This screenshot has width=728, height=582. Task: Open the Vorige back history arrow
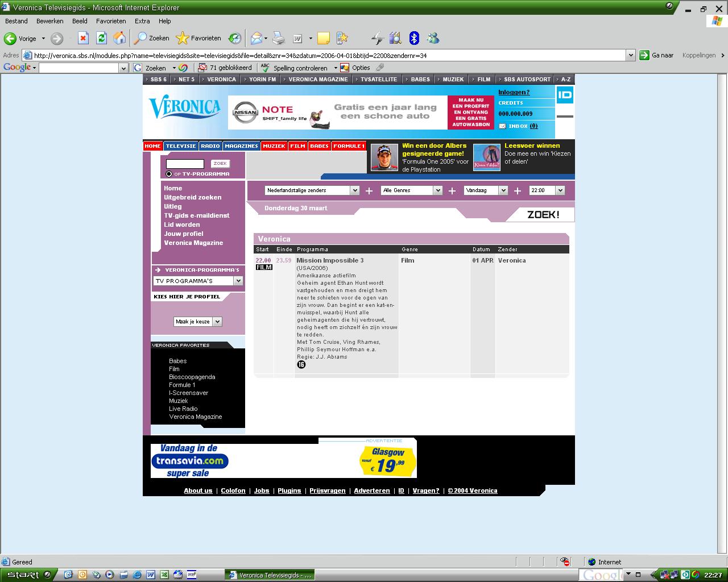43,39
